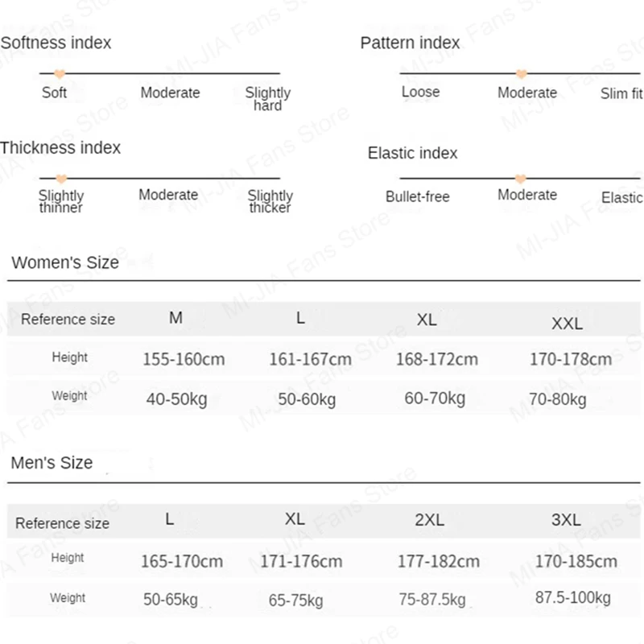The image size is (644, 644).
Task: Click the heart marker on Softness index
Action: (60, 74)
